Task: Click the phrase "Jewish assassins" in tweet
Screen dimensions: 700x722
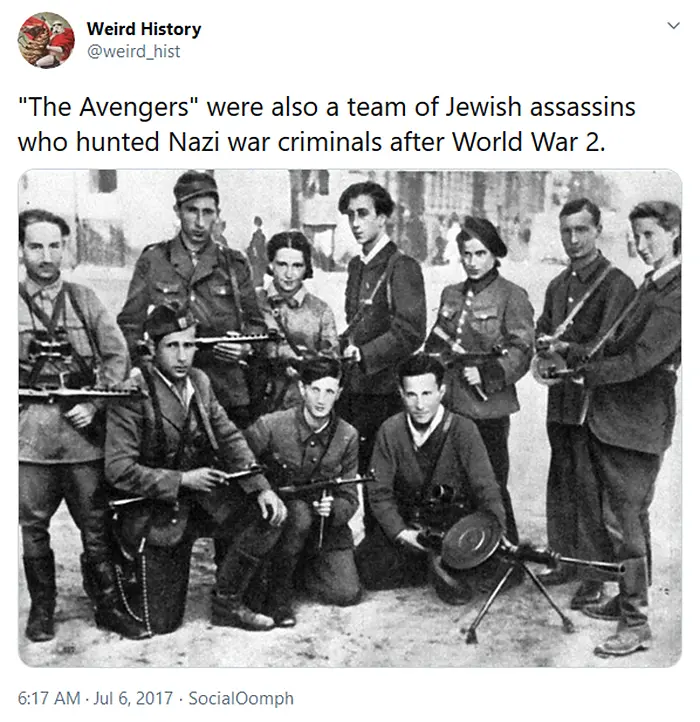Action: (x=540, y=107)
